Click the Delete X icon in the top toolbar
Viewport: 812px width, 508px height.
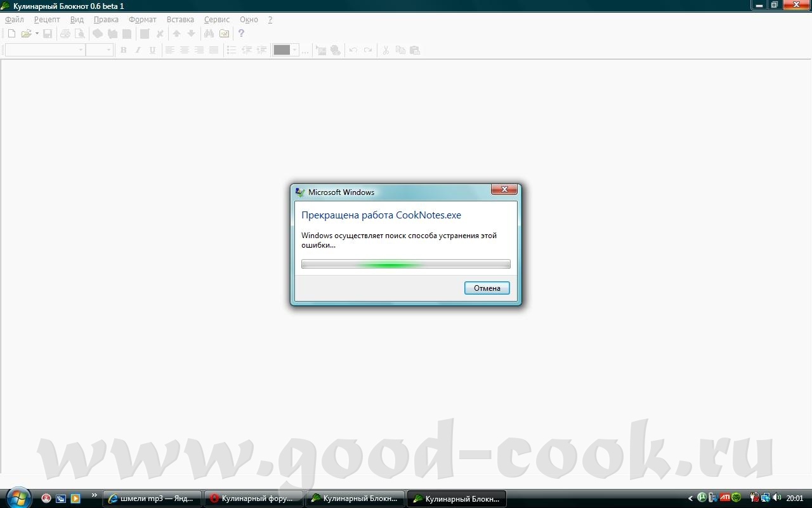[160, 34]
